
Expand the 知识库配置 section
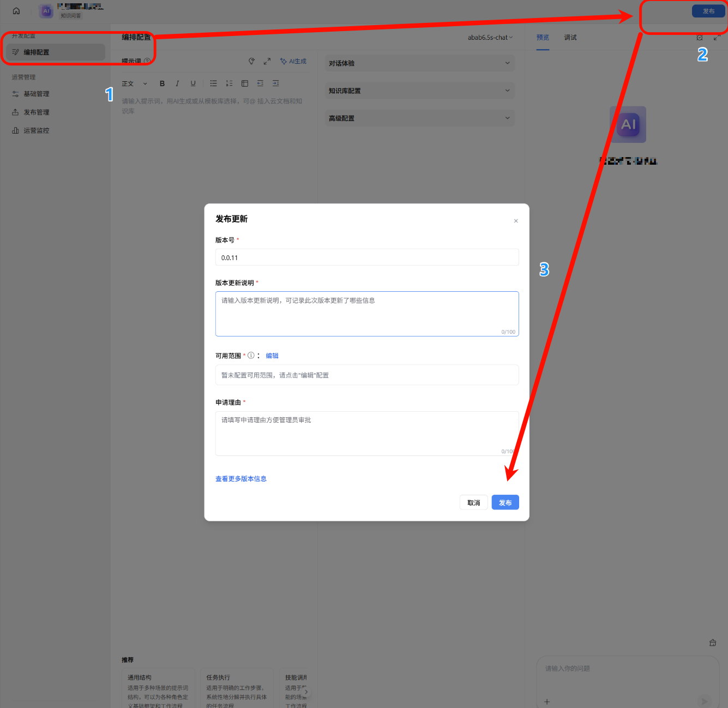point(419,91)
